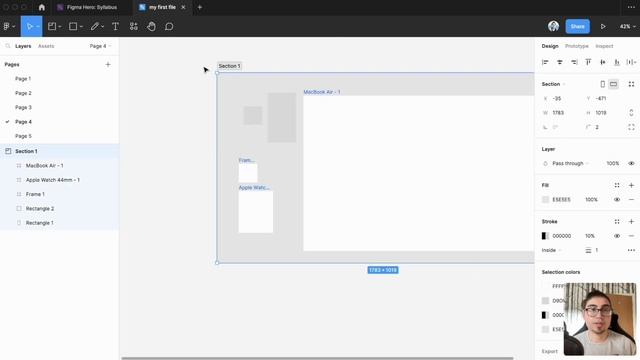The height and width of the screenshot is (360, 640).
Task: Go to the Figma home screen
Action: (42, 7)
